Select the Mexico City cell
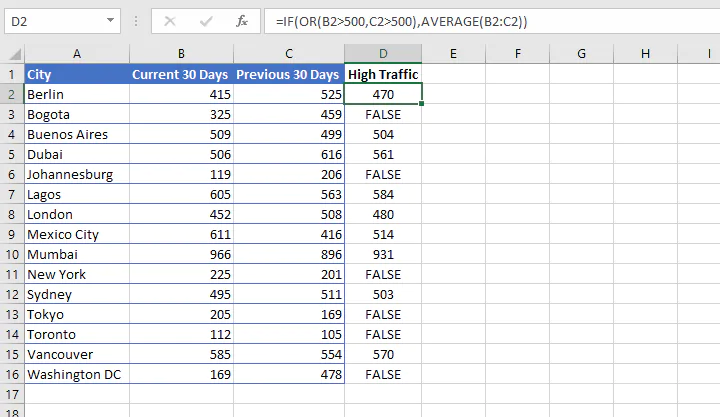The image size is (720, 417). pyautogui.click(x=77, y=234)
